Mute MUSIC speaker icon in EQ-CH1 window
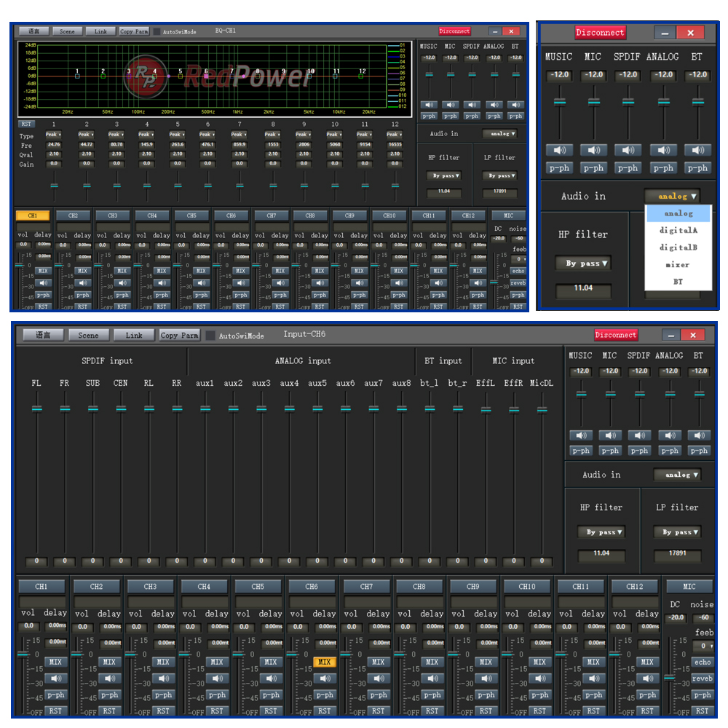Viewport: 728px width, 728px height. click(429, 105)
